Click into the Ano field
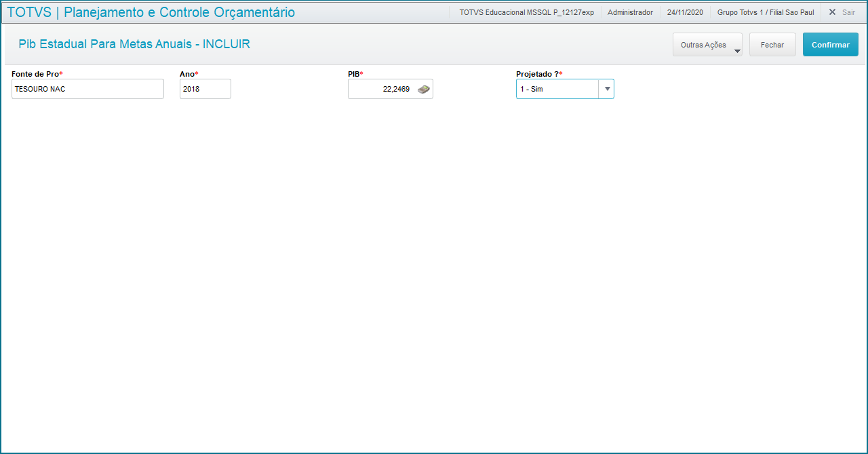 tap(205, 89)
